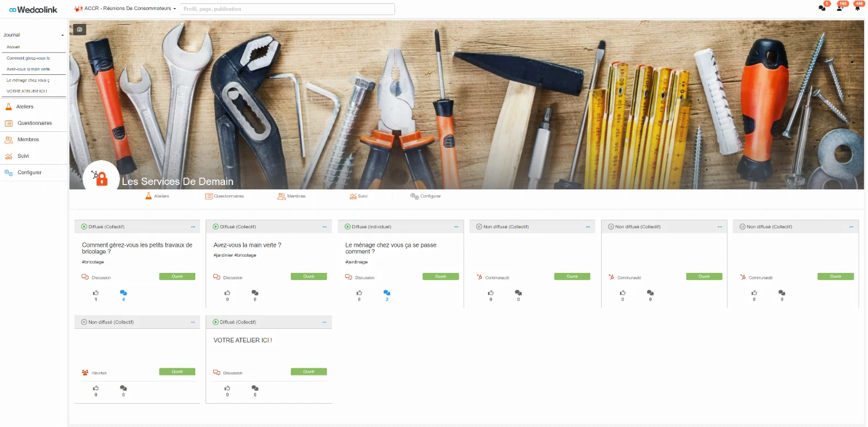868x427 pixels.
Task: Click Ouvrir on 'Le ménage chez vous' card
Action: coord(441,277)
